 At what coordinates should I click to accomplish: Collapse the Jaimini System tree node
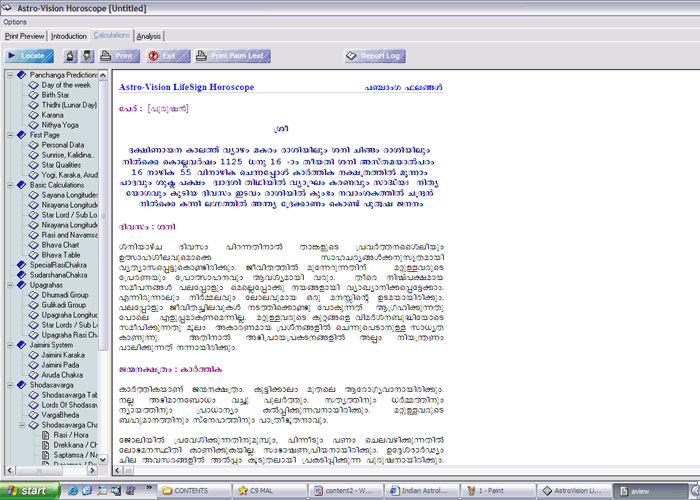coord(10,345)
